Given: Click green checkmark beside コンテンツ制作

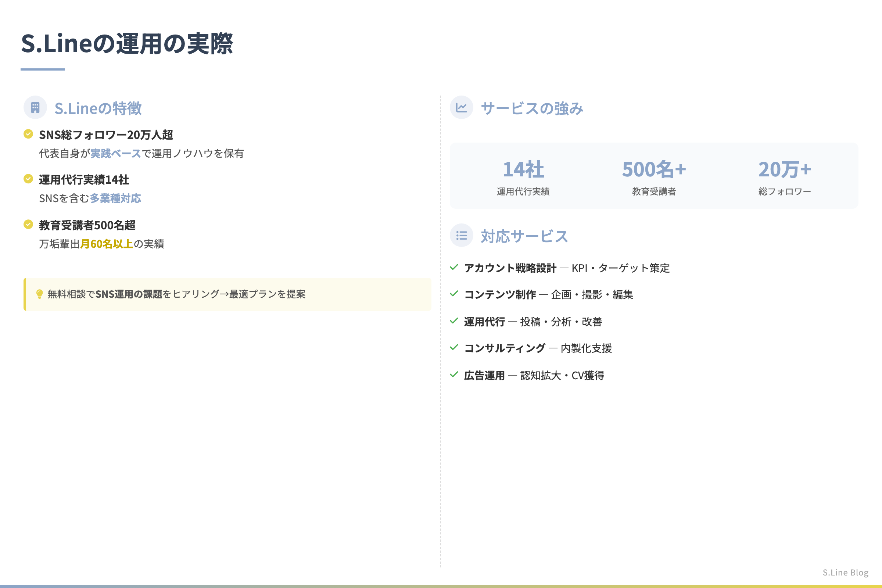Looking at the screenshot, I should [454, 294].
